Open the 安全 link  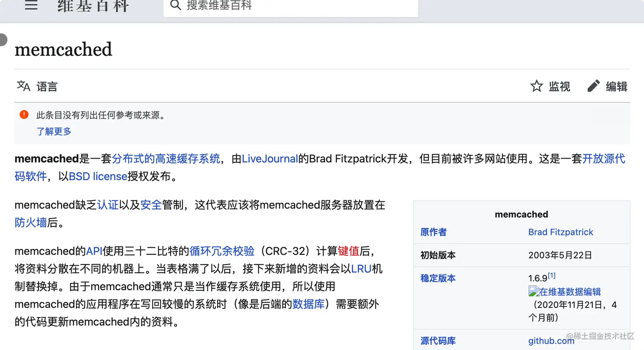(x=151, y=205)
